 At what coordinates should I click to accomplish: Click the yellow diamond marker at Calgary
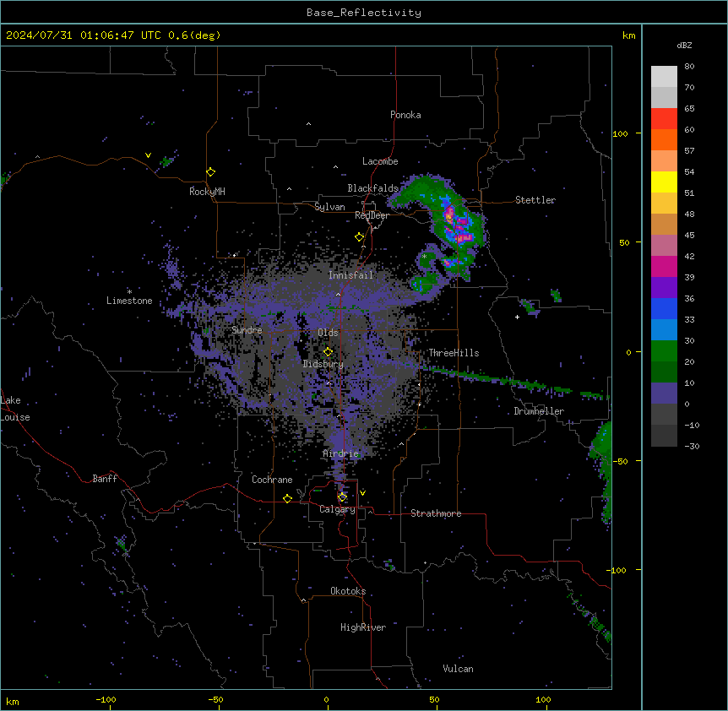click(x=342, y=497)
